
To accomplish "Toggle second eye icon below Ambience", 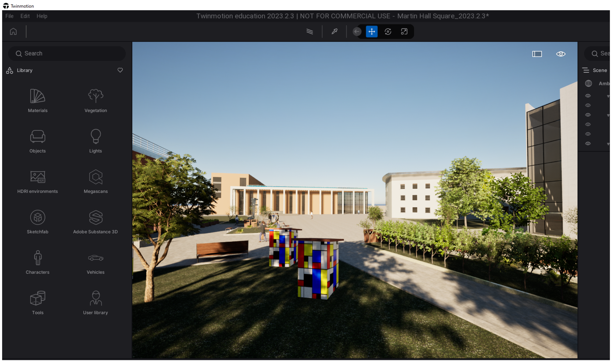I will pos(588,105).
